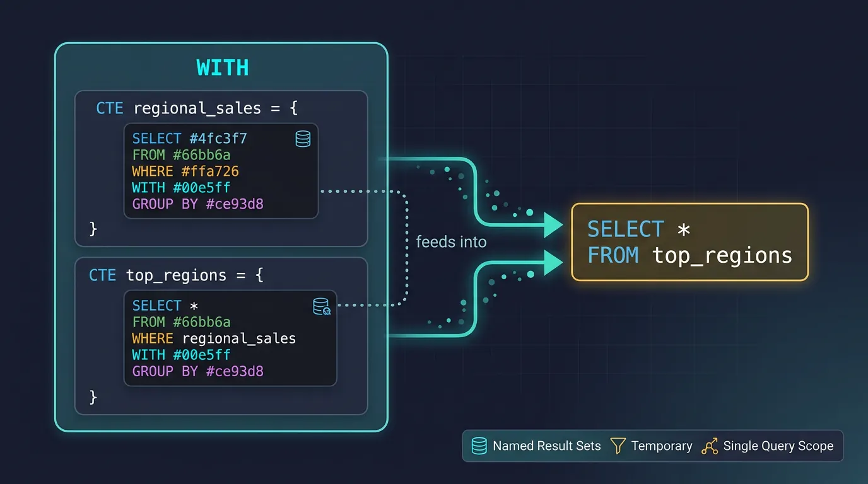Screen dimensions: 868x484
Task: Select the Named Result Sets database icon in legend
Action: (479, 446)
